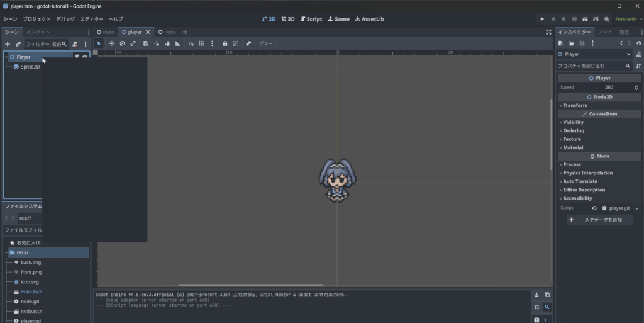Stop the running project
Viewport: 644px width, 323px height.
[x=563, y=19]
